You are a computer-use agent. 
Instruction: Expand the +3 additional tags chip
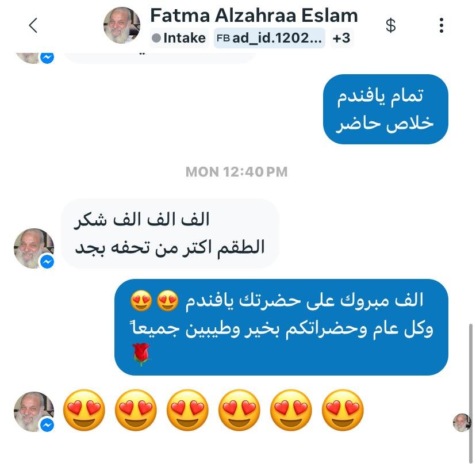pyautogui.click(x=341, y=39)
